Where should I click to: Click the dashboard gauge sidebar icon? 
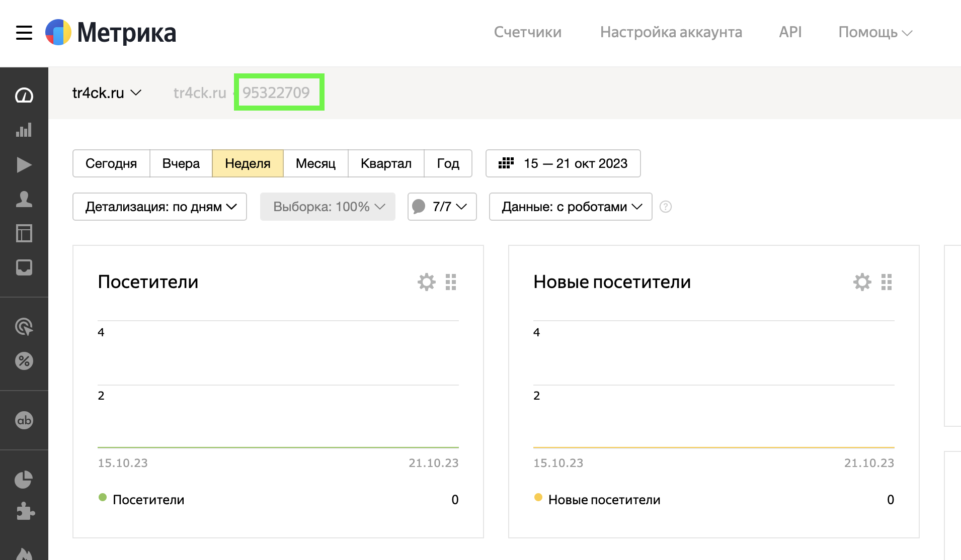(x=24, y=96)
